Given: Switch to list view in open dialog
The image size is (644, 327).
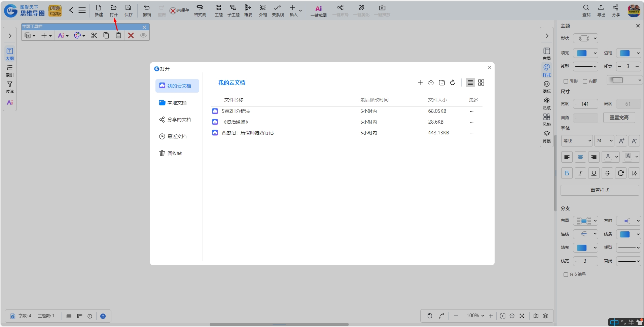Looking at the screenshot, I should [470, 83].
